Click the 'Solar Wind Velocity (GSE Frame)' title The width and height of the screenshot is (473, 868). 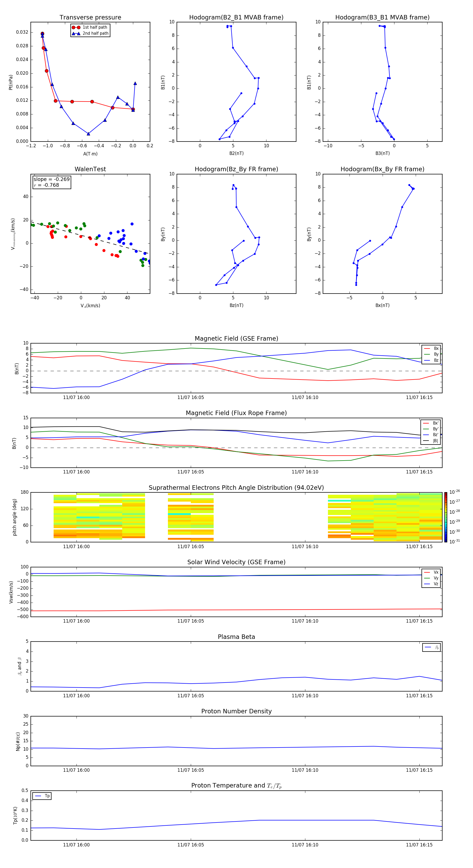click(236, 562)
